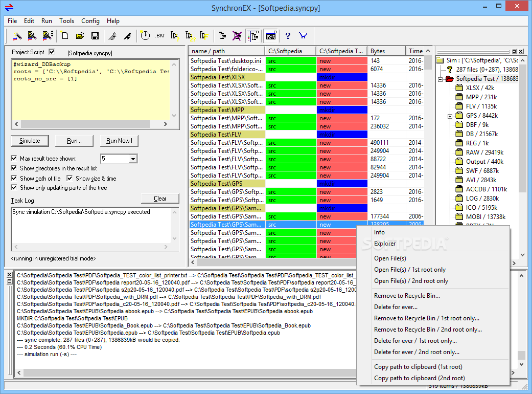Open the Run menu
The image size is (532, 394).
point(47,21)
